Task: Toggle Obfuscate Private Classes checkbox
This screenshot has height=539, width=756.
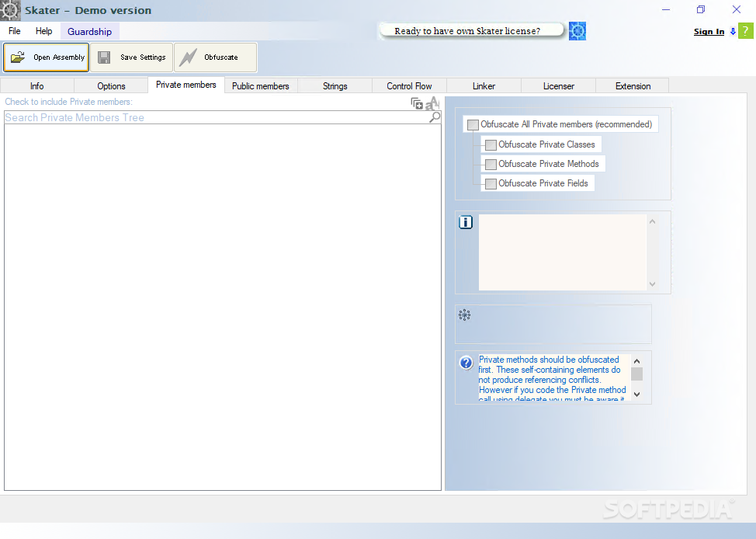Action: (491, 144)
